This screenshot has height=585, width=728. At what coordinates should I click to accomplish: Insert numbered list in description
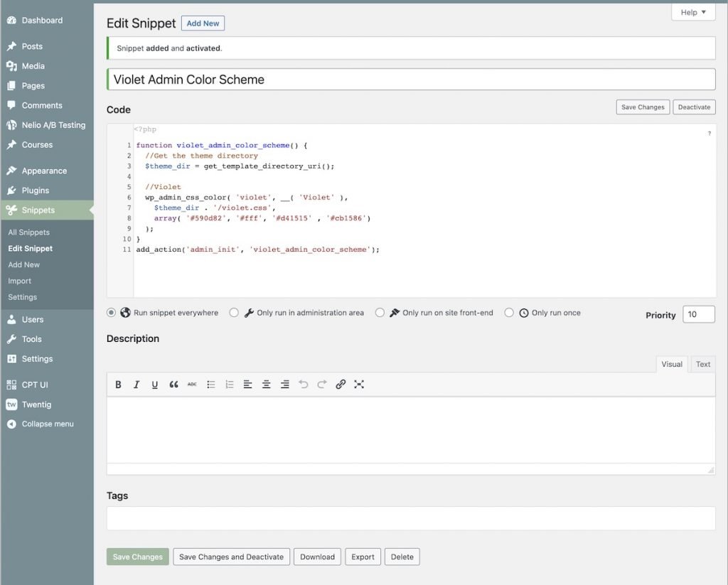click(x=230, y=385)
